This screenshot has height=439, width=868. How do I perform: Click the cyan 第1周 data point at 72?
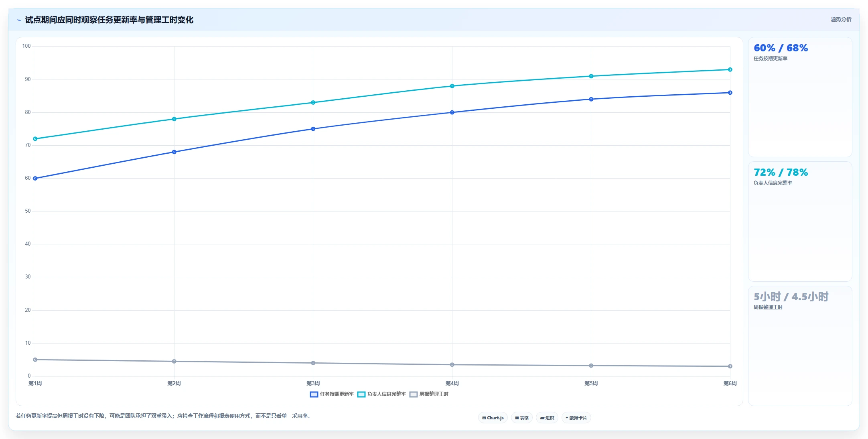tap(35, 139)
